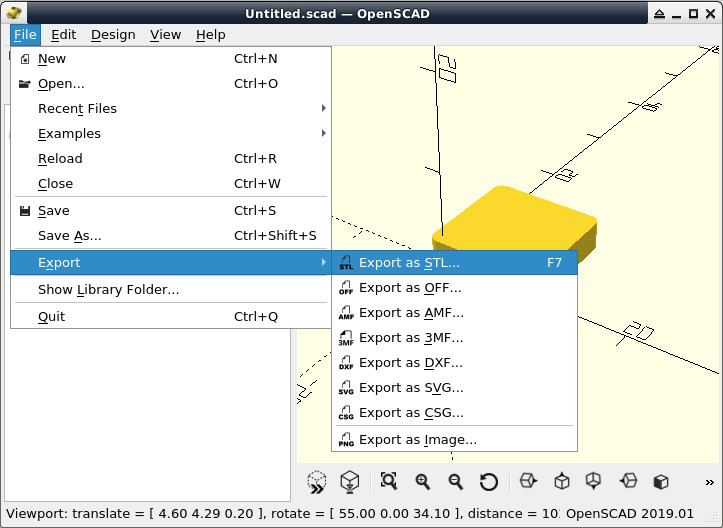Switch to Left view cube icon
Image resolution: width=723 pixels, height=528 pixels.
[x=628, y=481]
